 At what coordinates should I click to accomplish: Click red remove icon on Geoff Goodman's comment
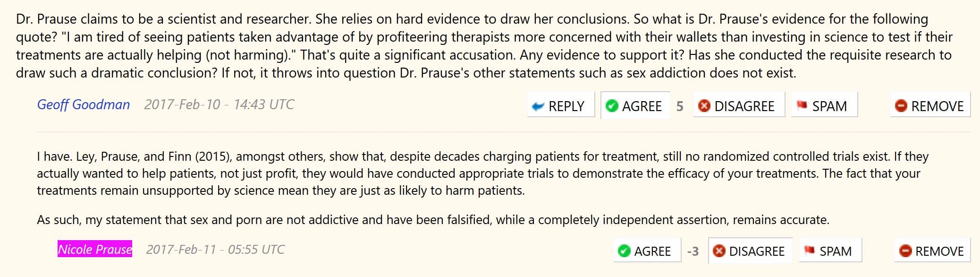[x=901, y=106]
